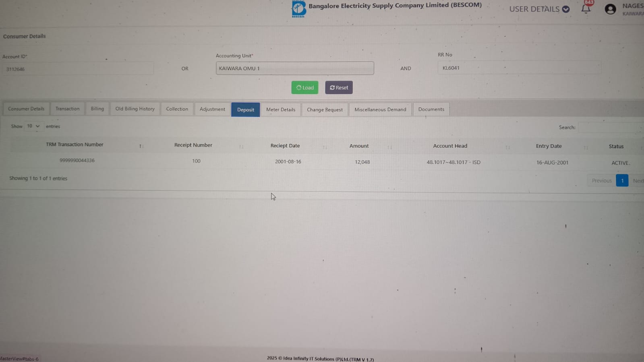
Task: Select page 1 in pagination
Action: (622, 180)
